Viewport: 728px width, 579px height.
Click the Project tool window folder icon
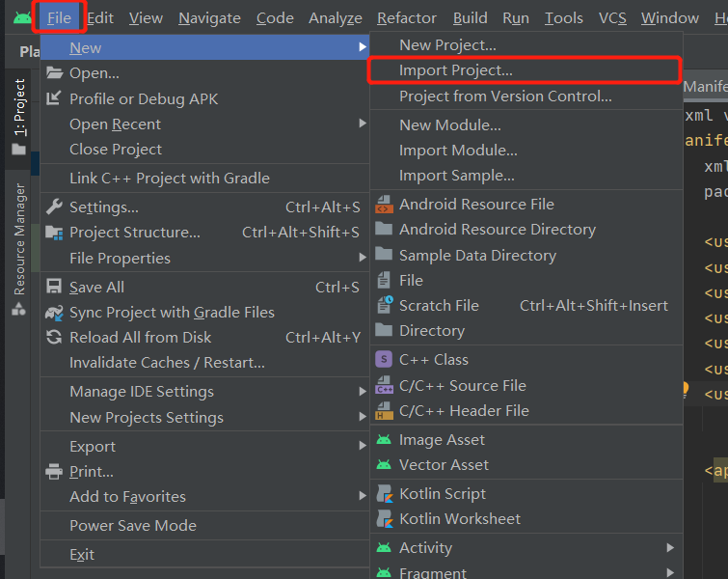(18, 150)
